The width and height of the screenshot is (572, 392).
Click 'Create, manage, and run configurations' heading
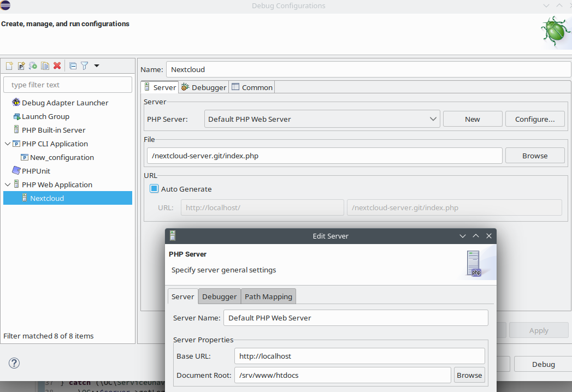click(66, 23)
